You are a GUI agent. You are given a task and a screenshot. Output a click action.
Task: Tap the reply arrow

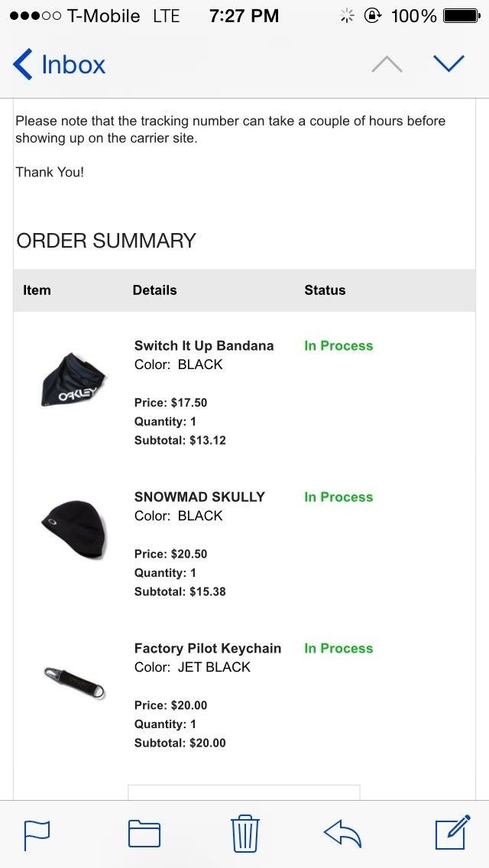pos(342,834)
